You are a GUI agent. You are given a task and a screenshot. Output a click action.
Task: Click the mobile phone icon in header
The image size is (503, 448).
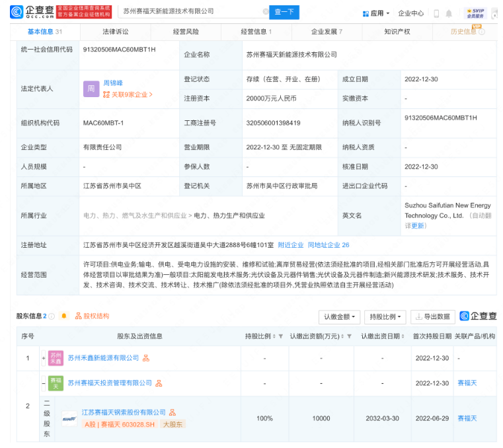pos(436,13)
